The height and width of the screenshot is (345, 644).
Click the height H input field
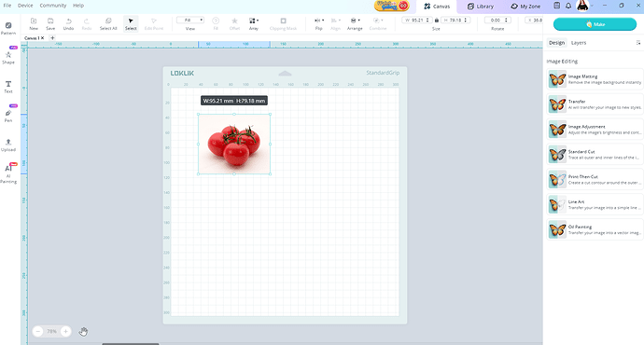pyautogui.click(x=455, y=21)
